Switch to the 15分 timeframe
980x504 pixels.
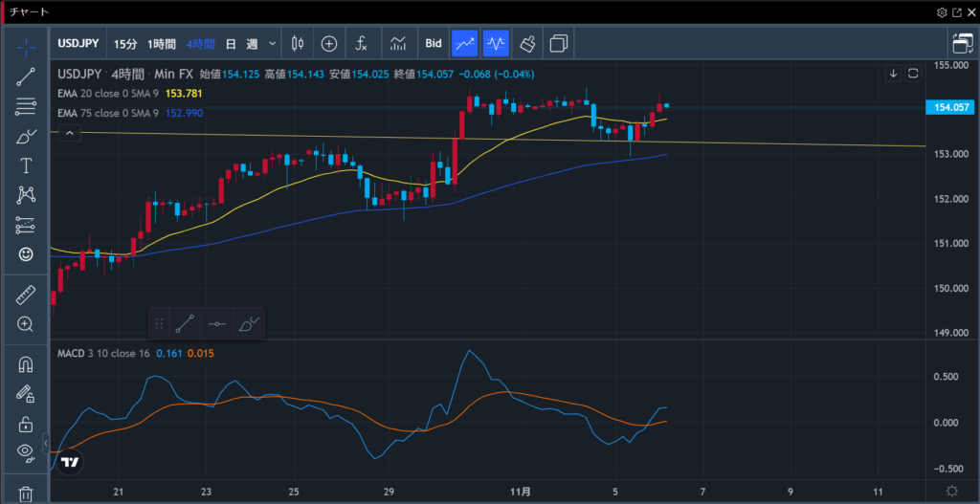[124, 44]
